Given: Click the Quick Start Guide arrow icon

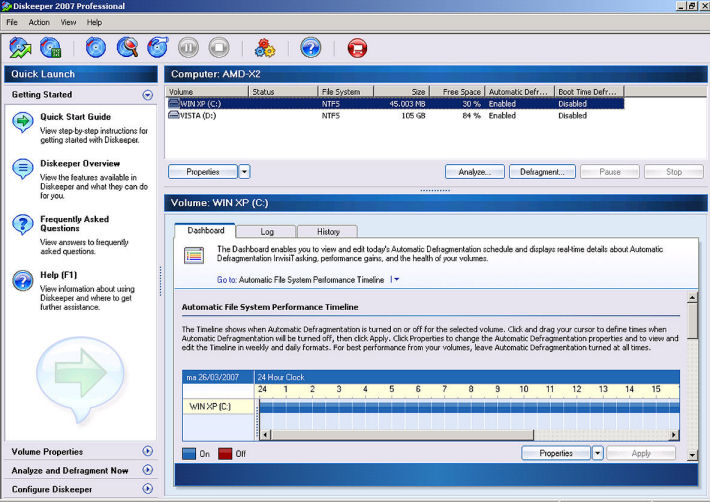Looking at the screenshot, I should pyautogui.click(x=23, y=122).
